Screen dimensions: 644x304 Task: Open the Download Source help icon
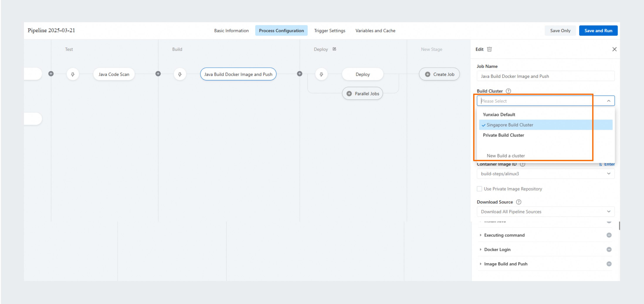point(519,202)
